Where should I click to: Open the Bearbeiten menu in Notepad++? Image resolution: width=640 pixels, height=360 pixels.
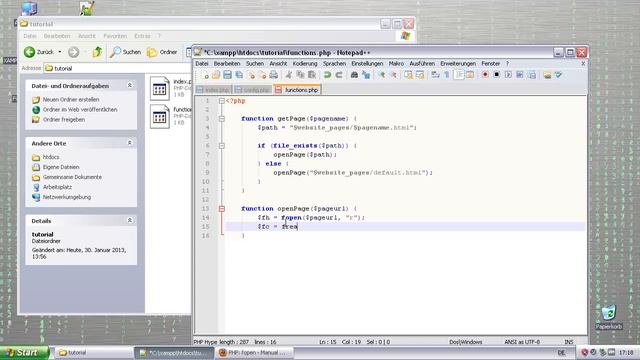227,64
